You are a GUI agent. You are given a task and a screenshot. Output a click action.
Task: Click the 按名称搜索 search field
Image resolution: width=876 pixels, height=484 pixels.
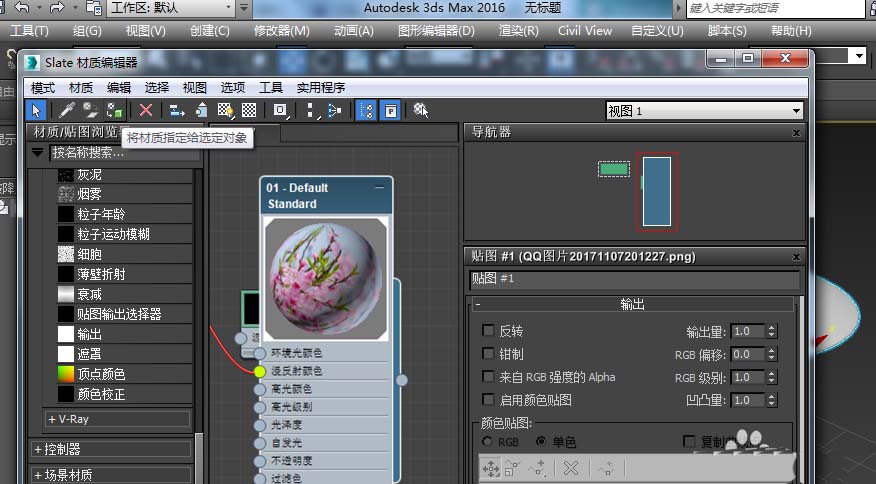click(x=124, y=152)
